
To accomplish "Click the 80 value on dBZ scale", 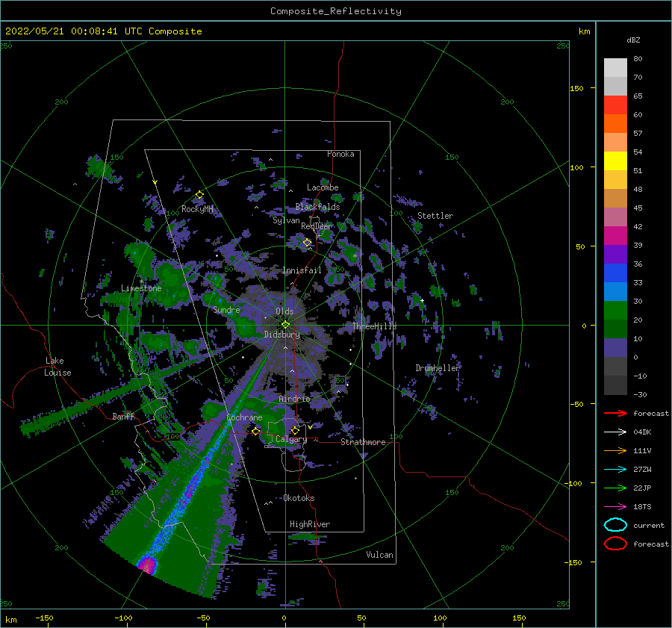I will click(638, 59).
